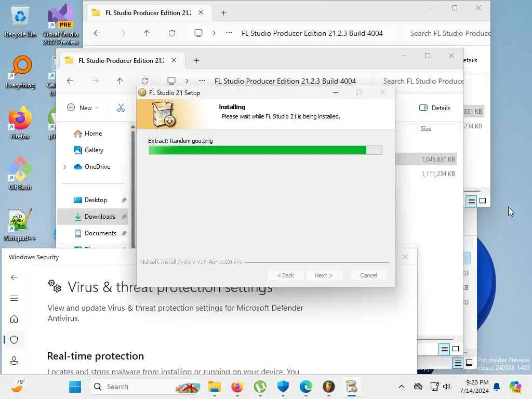This screenshot has width=532, height=399.
Task: Go up one folder in rear Explorer window
Action: [147, 33]
